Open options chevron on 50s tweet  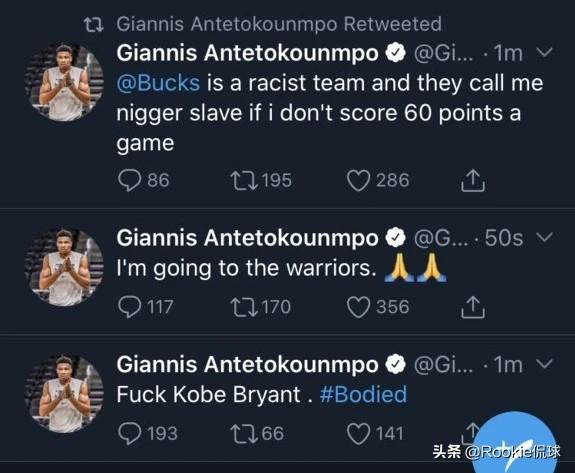click(x=544, y=238)
